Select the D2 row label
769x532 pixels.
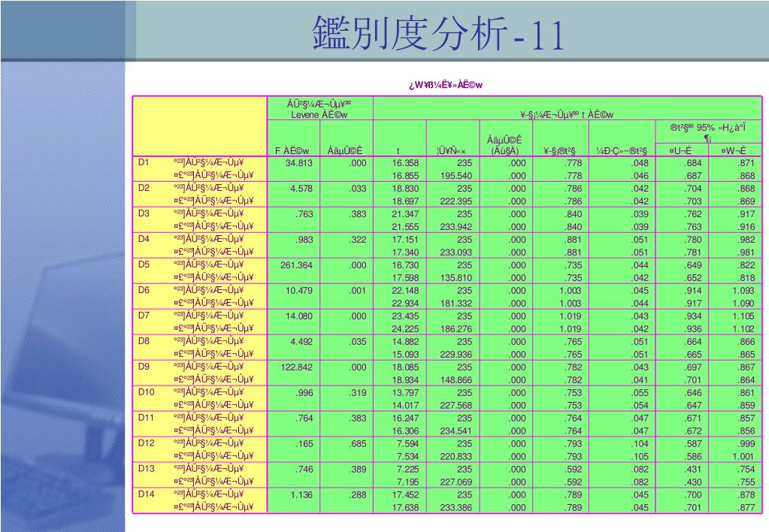point(144,188)
